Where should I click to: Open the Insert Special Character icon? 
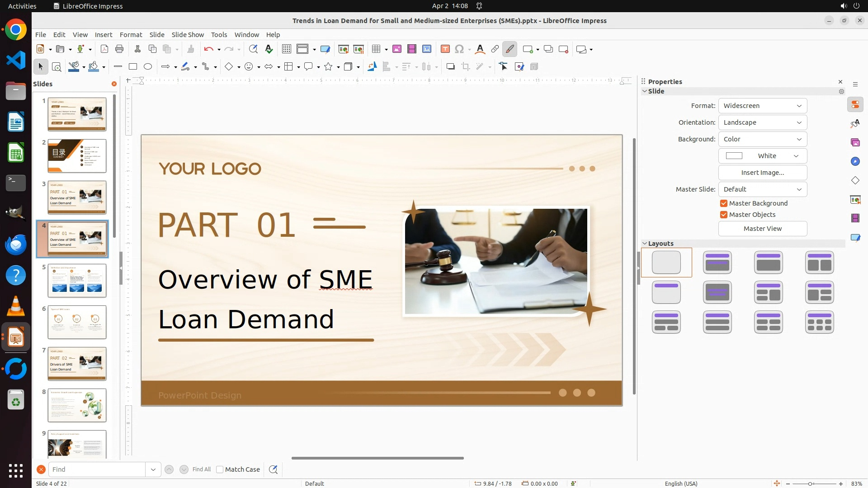tap(459, 49)
